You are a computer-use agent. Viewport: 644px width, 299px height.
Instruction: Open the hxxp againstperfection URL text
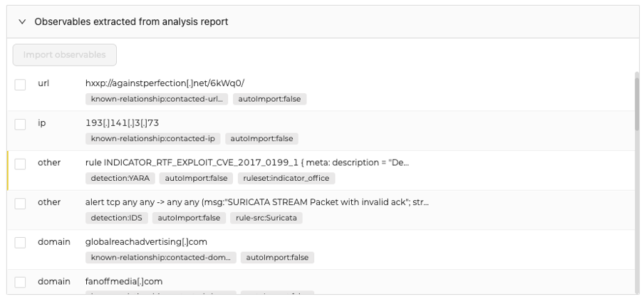165,83
